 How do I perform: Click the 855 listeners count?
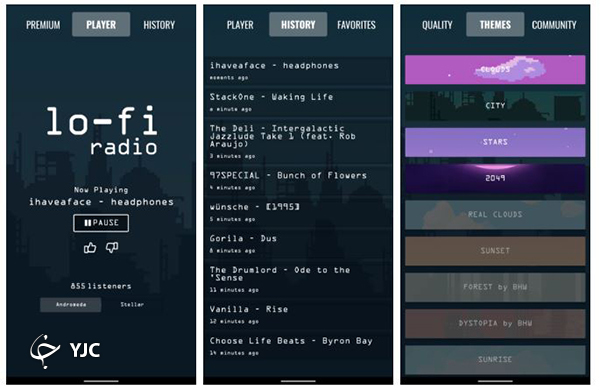click(x=101, y=286)
